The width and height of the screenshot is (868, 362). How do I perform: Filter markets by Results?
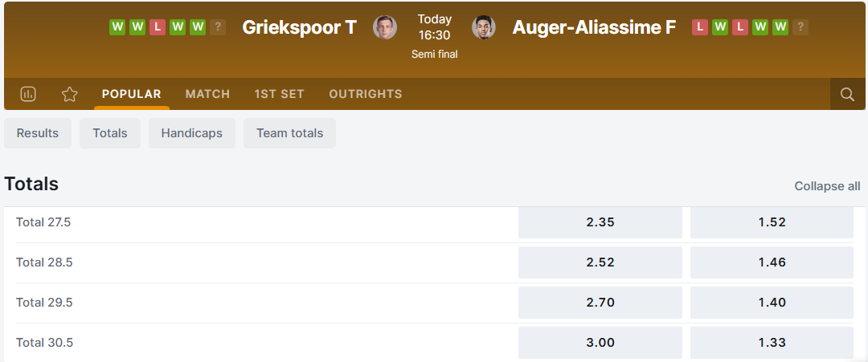click(38, 133)
